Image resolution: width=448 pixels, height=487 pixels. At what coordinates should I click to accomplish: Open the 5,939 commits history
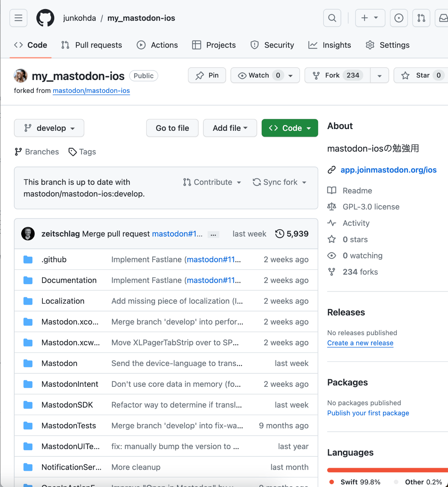pyautogui.click(x=292, y=234)
